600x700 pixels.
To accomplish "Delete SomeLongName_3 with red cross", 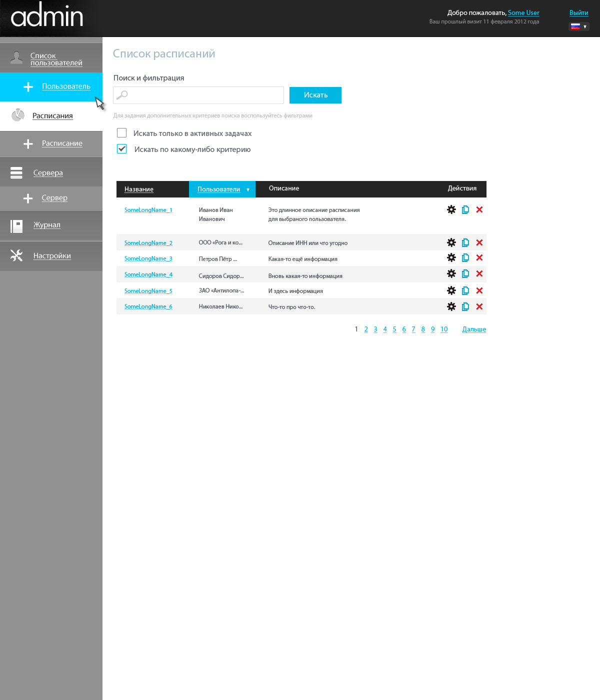I will tap(479, 257).
